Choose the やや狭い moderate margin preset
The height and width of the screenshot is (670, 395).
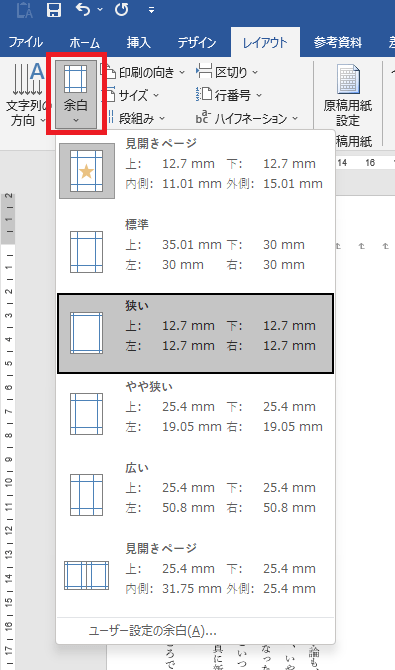coord(196,414)
